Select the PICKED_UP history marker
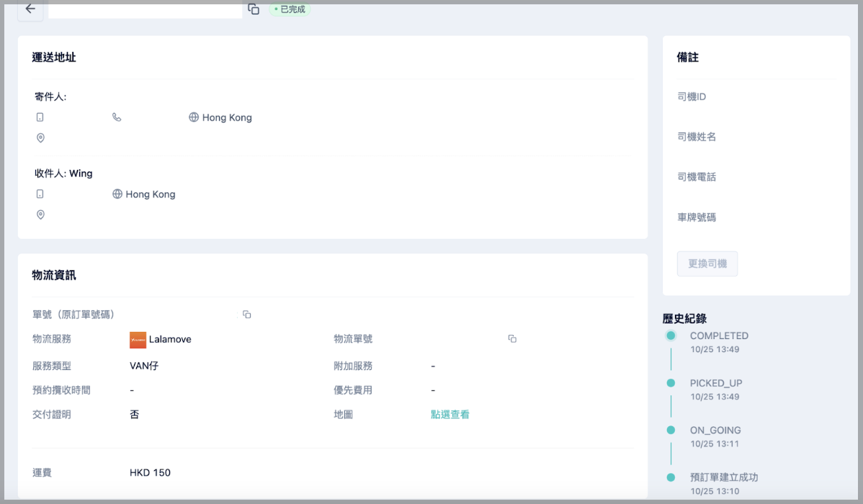This screenshot has height=504, width=863. 671,383
